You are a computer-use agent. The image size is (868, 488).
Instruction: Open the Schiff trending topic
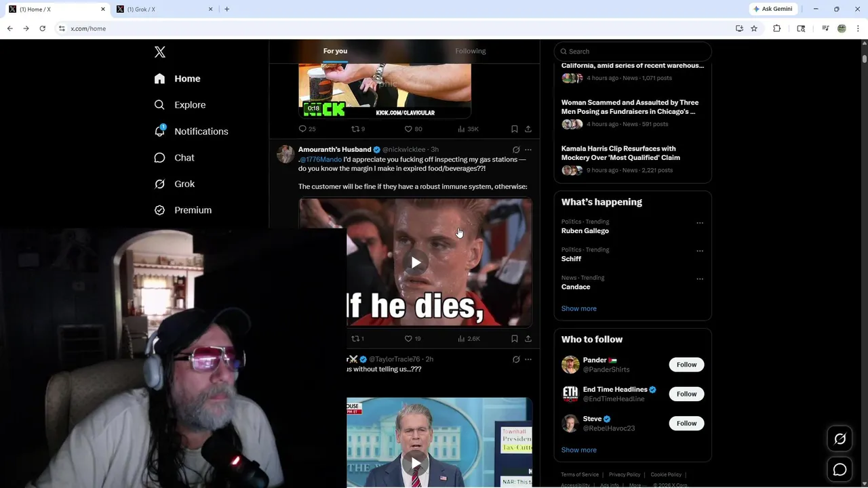pyautogui.click(x=571, y=258)
